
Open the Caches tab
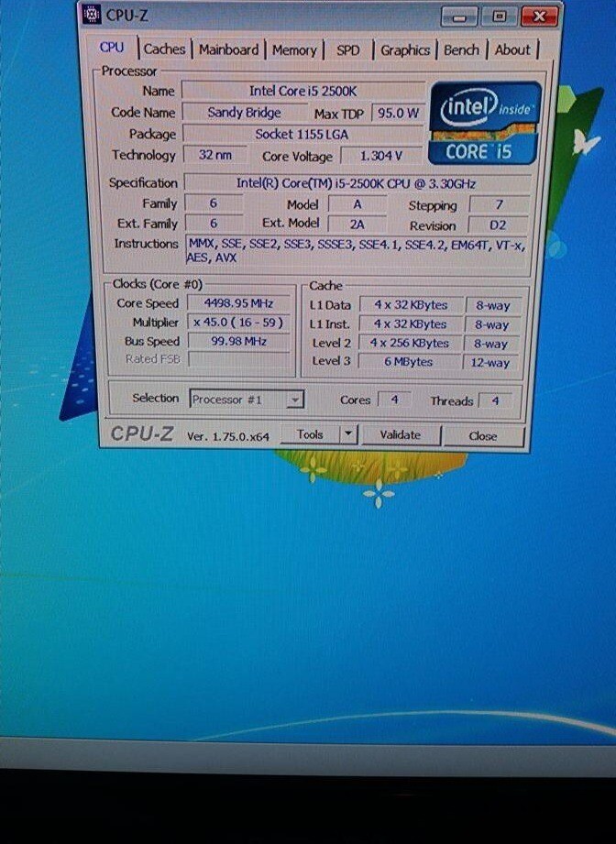(164, 49)
